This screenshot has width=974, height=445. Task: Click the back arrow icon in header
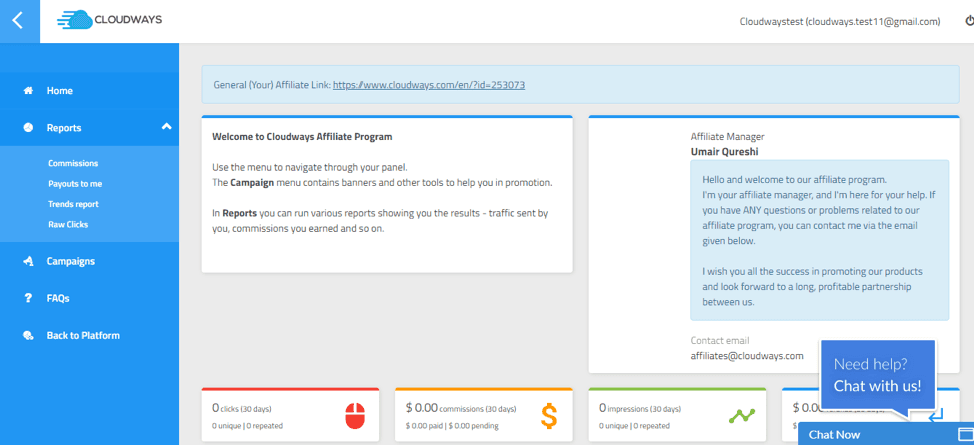(18, 21)
